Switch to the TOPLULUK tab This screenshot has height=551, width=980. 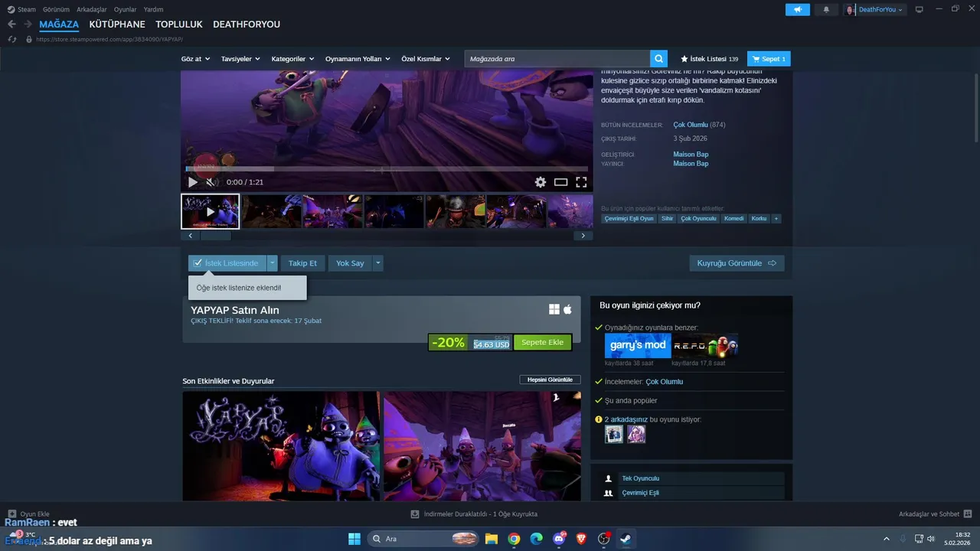point(179,24)
